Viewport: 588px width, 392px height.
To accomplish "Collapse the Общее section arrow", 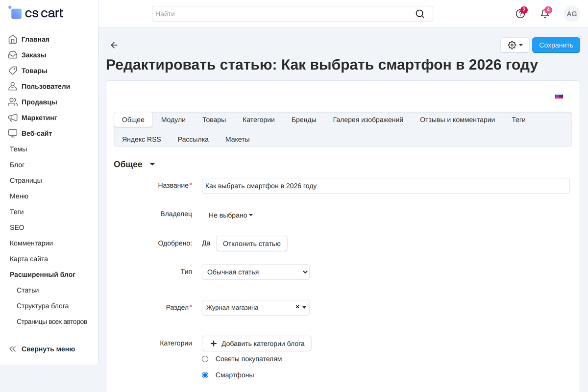I will [152, 164].
